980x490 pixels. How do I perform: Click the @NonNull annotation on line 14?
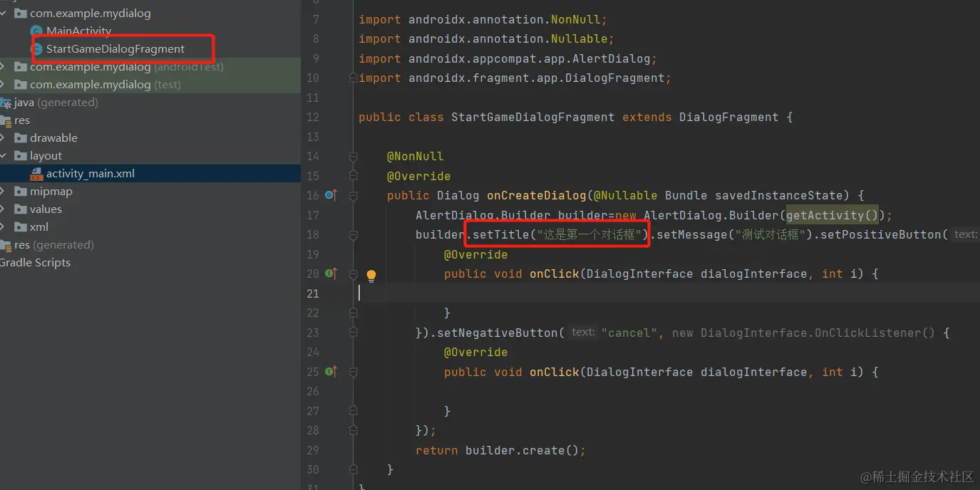[x=415, y=156]
